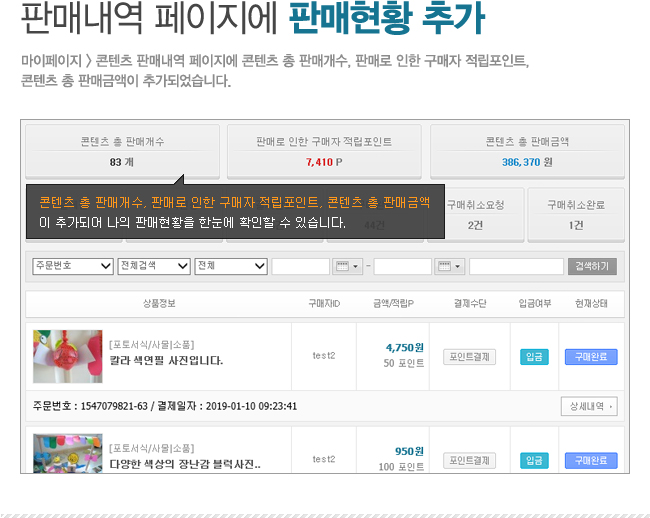Screen dimensions: 650x518
Task: Click 포인트결제 on the 4,750원 row
Action: pyautogui.click(x=470, y=357)
